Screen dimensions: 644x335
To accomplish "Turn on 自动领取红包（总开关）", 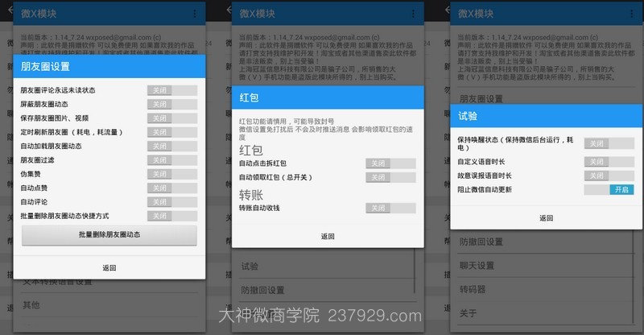I will (390, 177).
